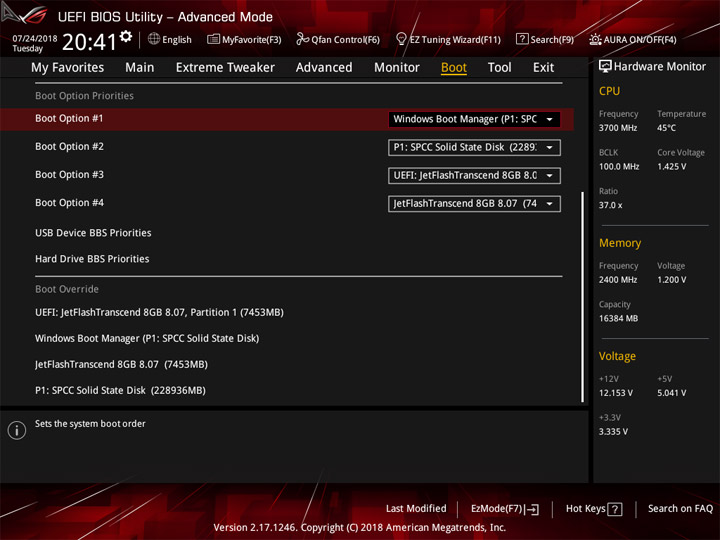Open Boot Option #1 dropdown
Image resolution: width=720 pixels, height=540 pixels.
pos(474,119)
